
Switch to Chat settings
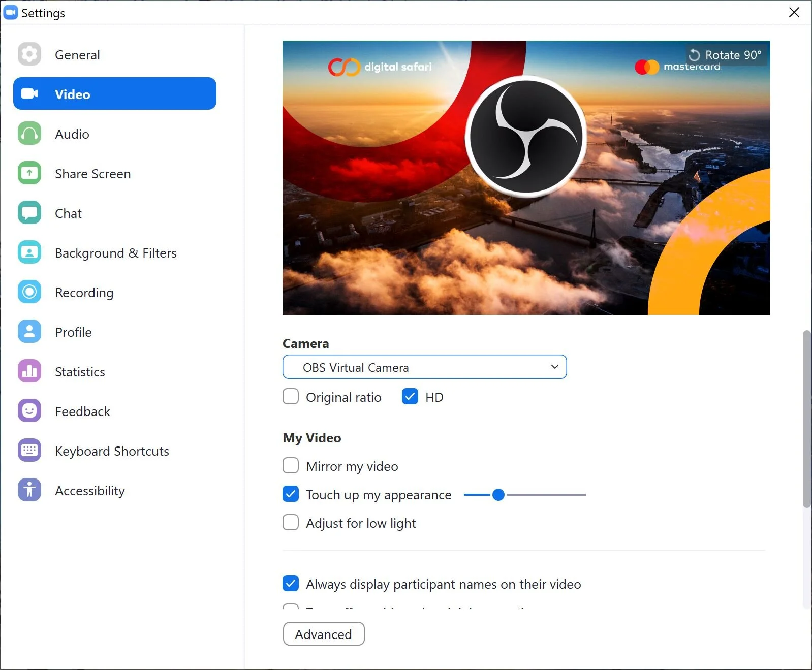pyautogui.click(x=115, y=213)
